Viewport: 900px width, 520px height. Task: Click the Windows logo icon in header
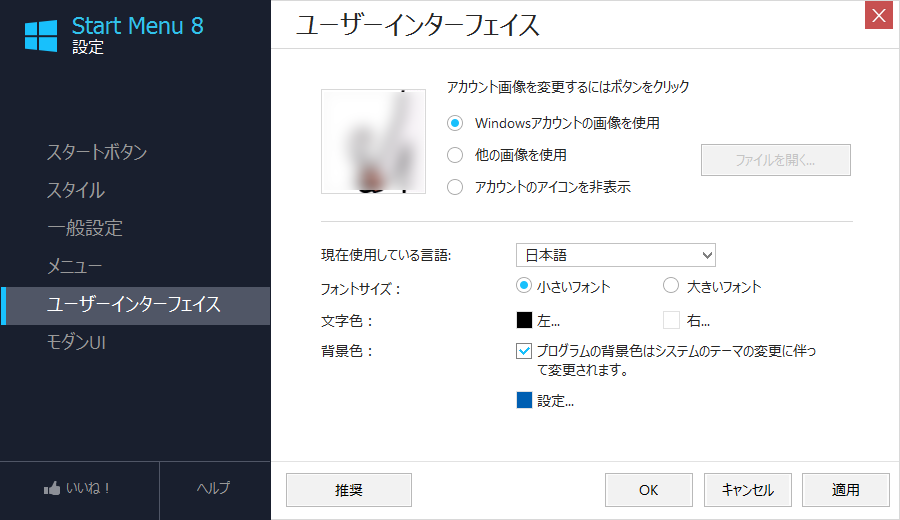click(x=41, y=36)
